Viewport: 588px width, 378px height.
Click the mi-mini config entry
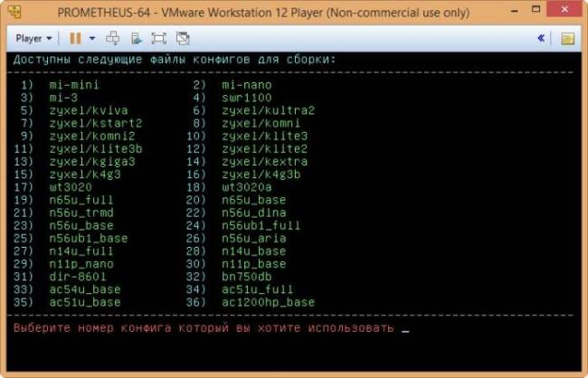pos(74,85)
